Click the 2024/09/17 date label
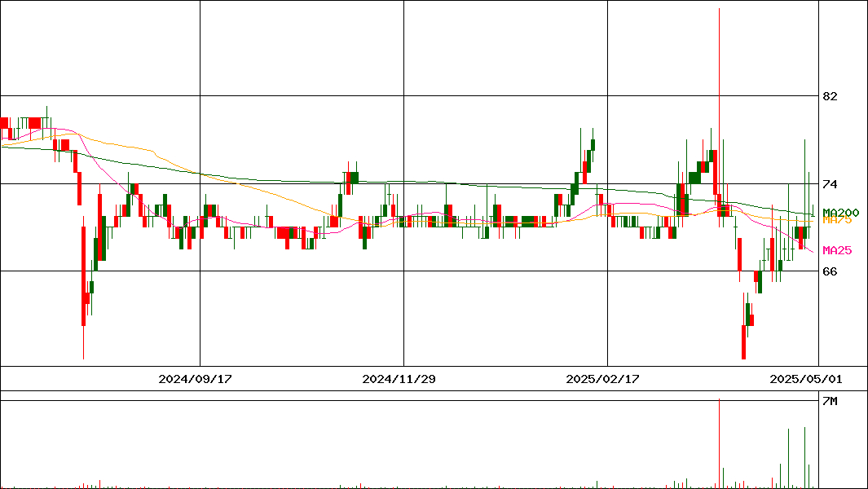Screen dimensions: 868x489 pyautogui.click(x=195, y=379)
